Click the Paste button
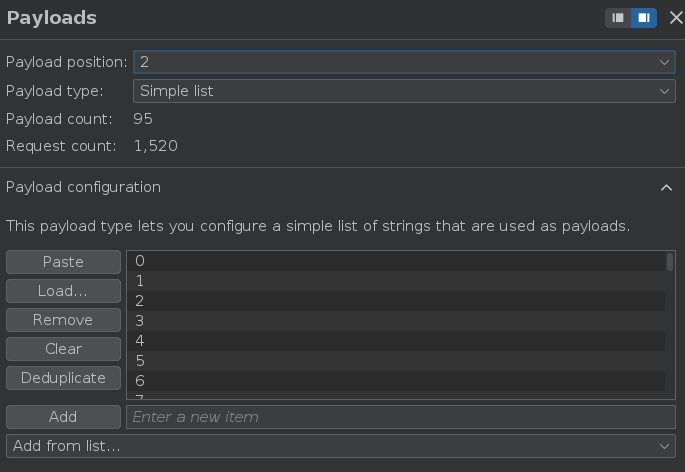 pyautogui.click(x=63, y=262)
